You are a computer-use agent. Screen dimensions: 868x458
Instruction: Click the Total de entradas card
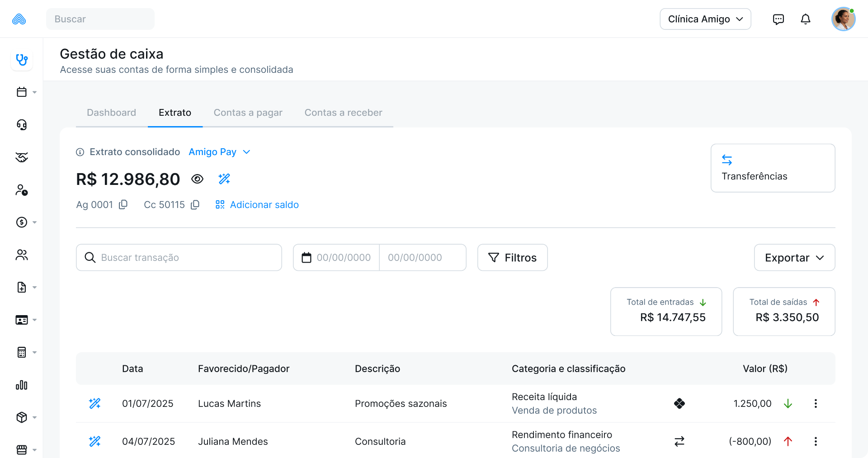(x=666, y=312)
